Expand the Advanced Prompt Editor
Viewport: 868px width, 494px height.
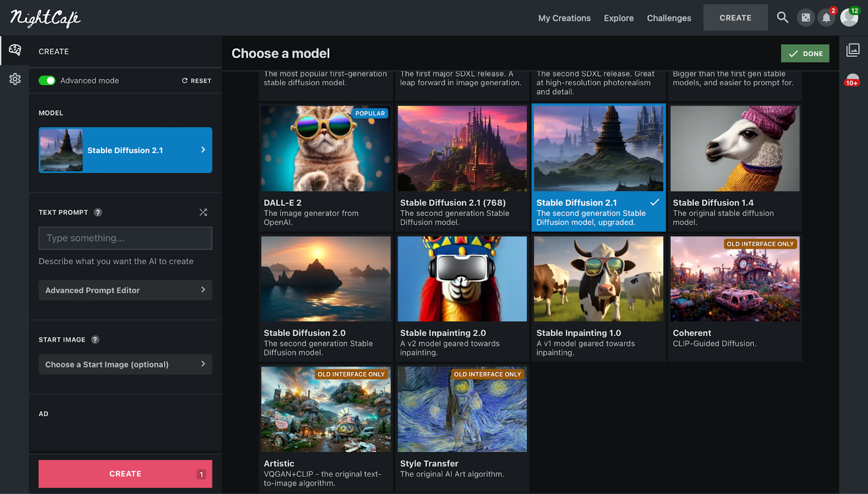point(125,290)
